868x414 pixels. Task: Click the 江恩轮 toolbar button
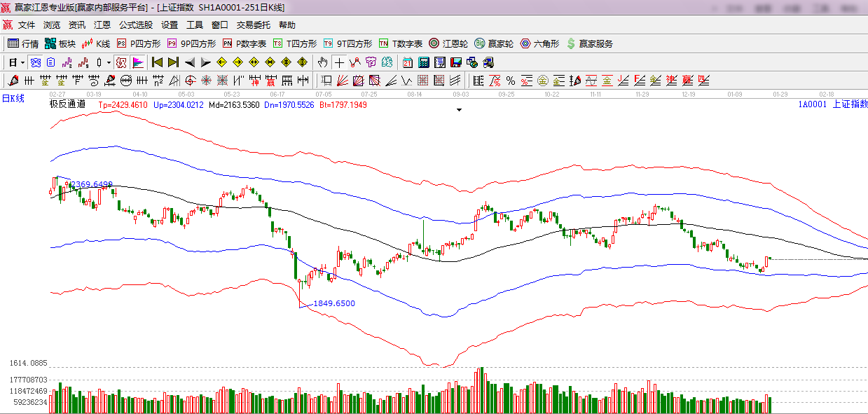(448, 43)
